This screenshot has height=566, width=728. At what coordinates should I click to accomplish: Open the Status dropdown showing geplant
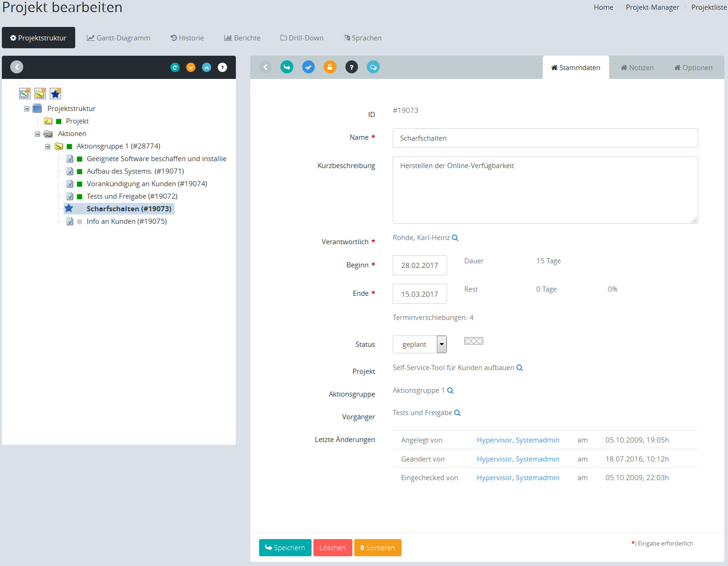pos(442,345)
